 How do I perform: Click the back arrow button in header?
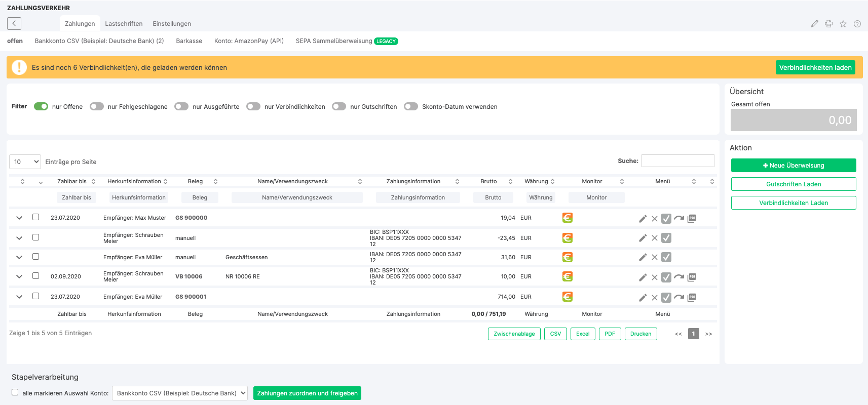(14, 23)
